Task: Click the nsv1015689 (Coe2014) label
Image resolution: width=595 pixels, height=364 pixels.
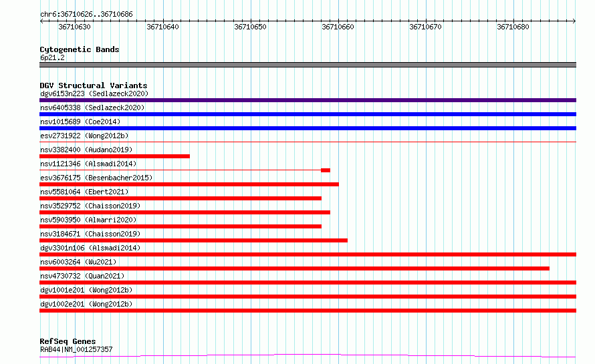Action: tap(80, 122)
